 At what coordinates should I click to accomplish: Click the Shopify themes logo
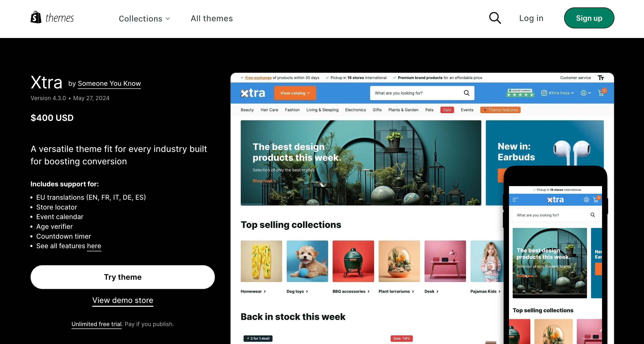52,17
